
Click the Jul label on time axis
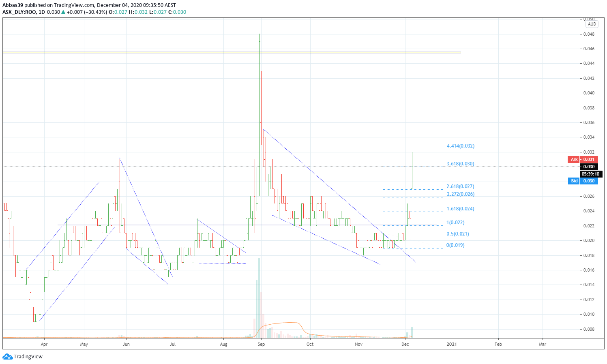173,344
